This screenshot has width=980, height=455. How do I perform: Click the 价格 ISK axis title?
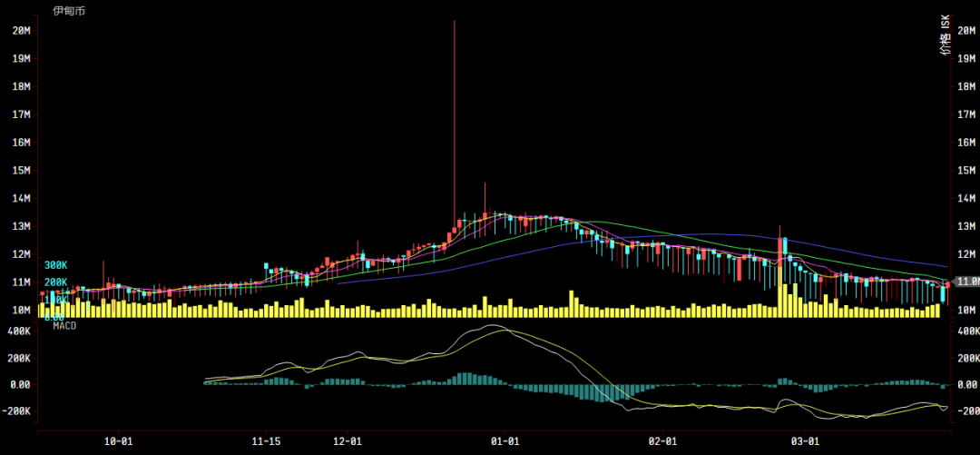coord(946,35)
